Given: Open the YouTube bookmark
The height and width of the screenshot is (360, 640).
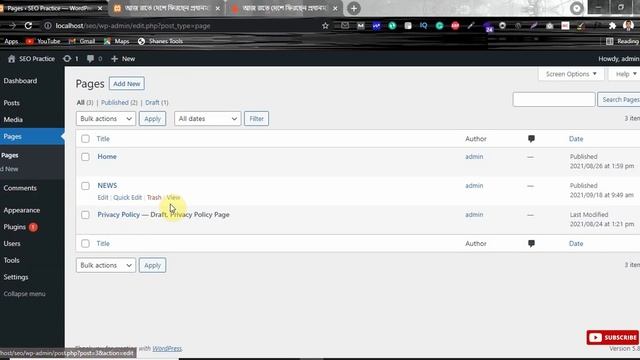Looking at the screenshot, I should coord(43,41).
